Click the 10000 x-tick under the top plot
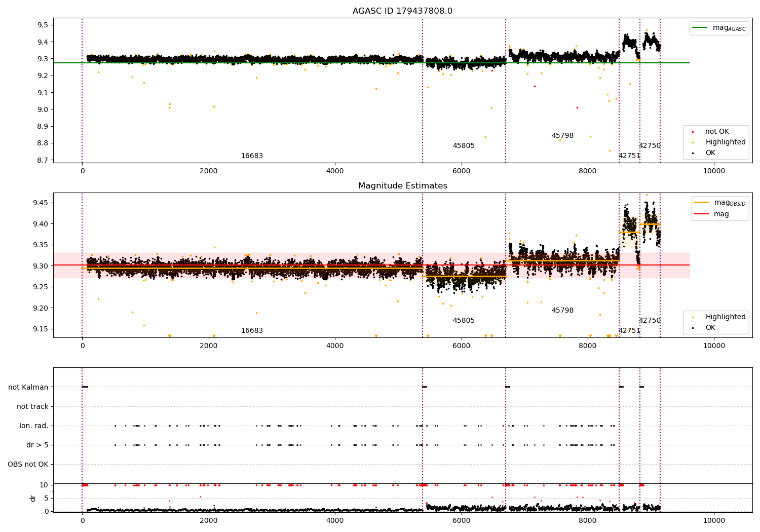 pyautogui.click(x=714, y=171)
